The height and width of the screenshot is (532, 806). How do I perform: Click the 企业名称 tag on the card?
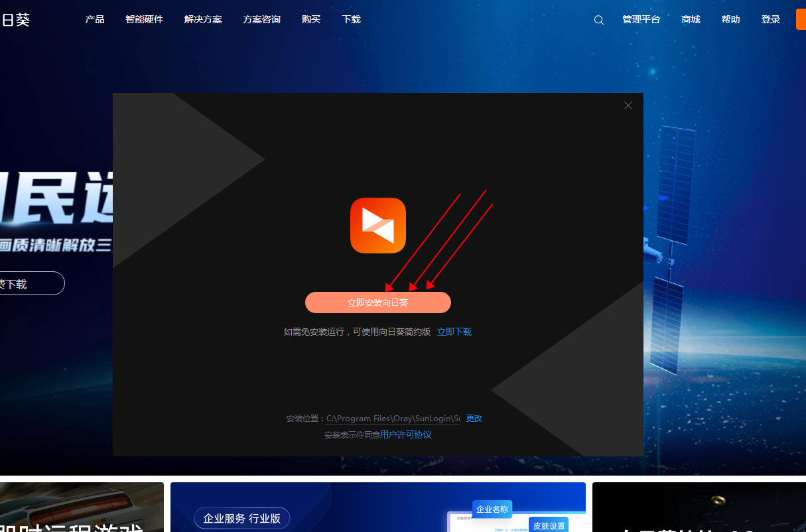tap(492, 509)
